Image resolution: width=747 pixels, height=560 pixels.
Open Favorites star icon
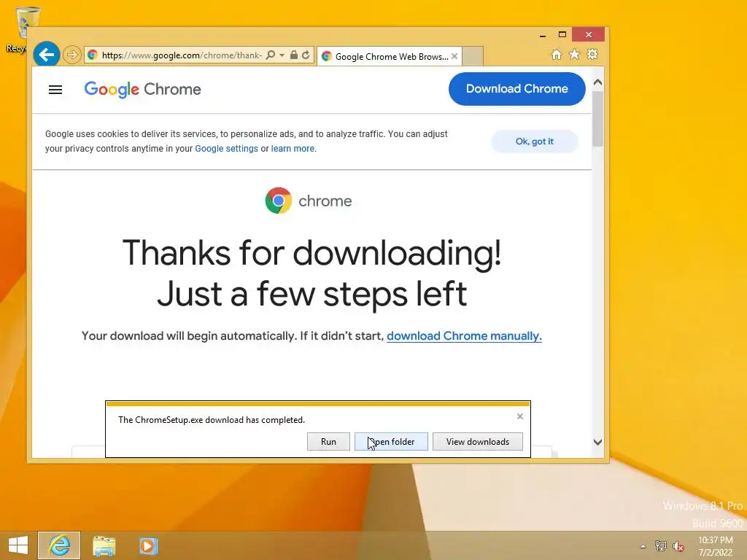pos(575,54)
